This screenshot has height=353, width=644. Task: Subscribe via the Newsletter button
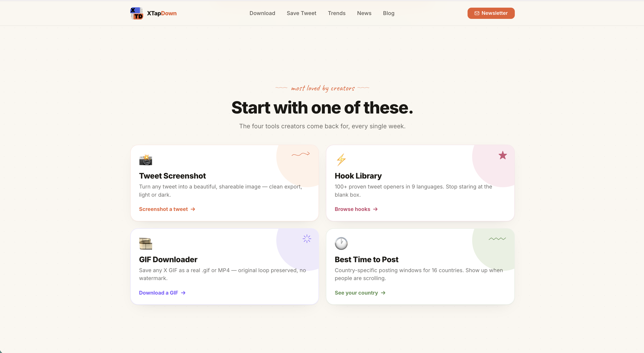(491, 13)
